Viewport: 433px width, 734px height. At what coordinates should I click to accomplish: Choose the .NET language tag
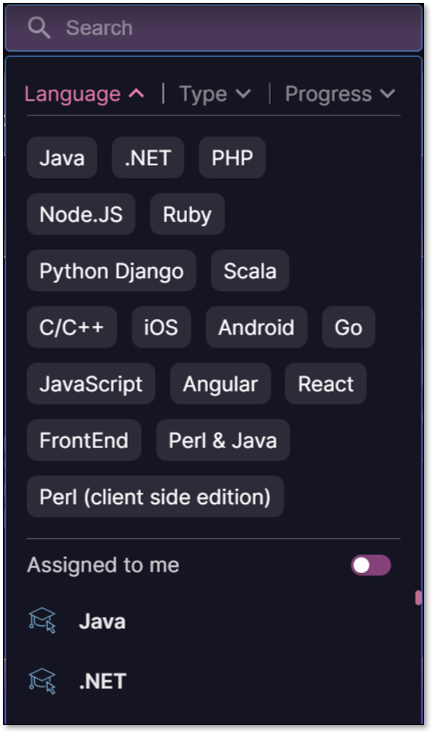148,158
